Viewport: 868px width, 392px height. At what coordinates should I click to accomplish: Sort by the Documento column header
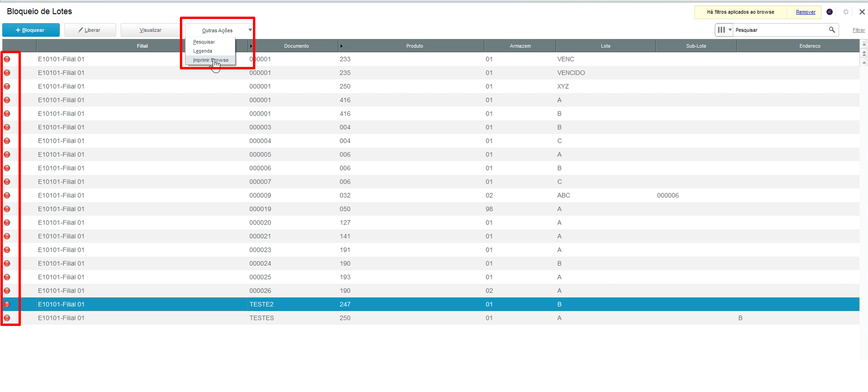pos(297,46)
